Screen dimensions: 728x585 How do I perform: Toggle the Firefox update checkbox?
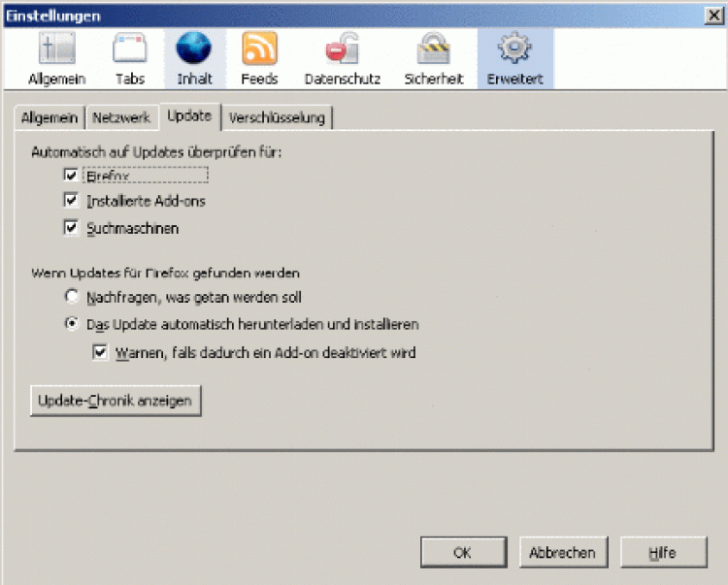tap(71, 176)
